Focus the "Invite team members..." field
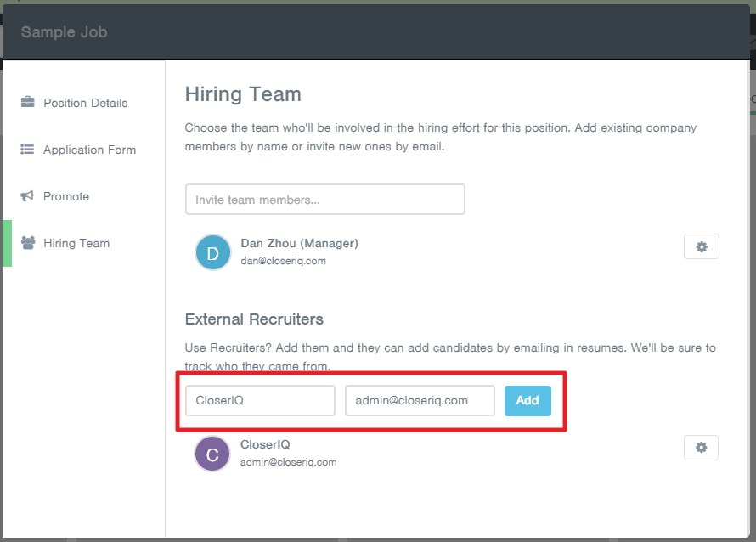This screenshot has height=542, width=756. coord(324,200)
